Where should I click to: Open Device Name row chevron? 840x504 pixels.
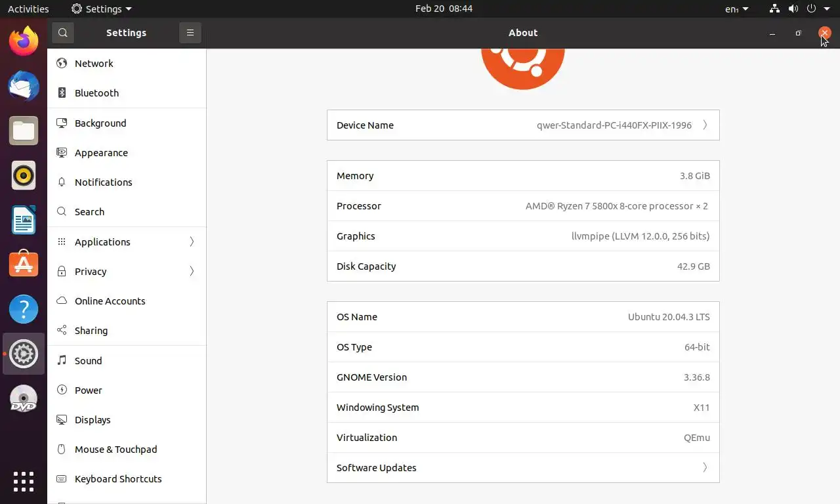705,125
